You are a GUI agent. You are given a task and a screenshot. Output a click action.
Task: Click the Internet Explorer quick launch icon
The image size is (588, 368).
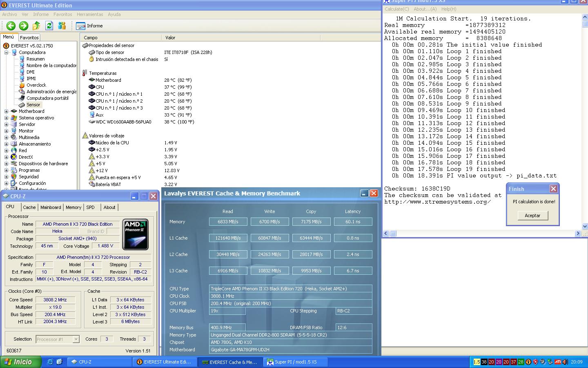point(50,362)
